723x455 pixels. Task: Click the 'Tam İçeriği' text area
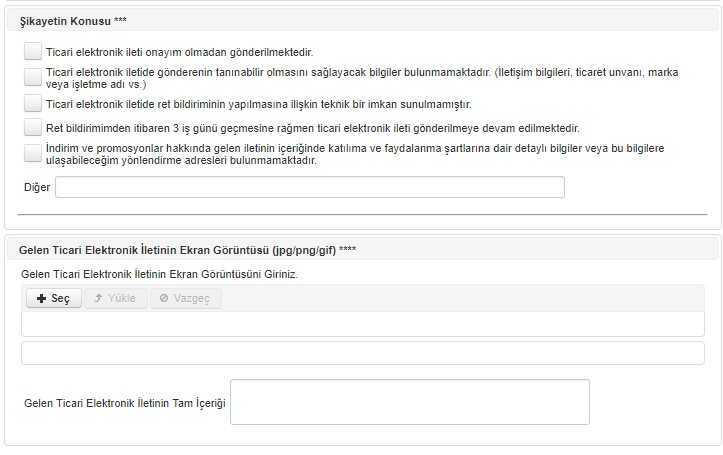pyautogui.click(x=410, y=402)
